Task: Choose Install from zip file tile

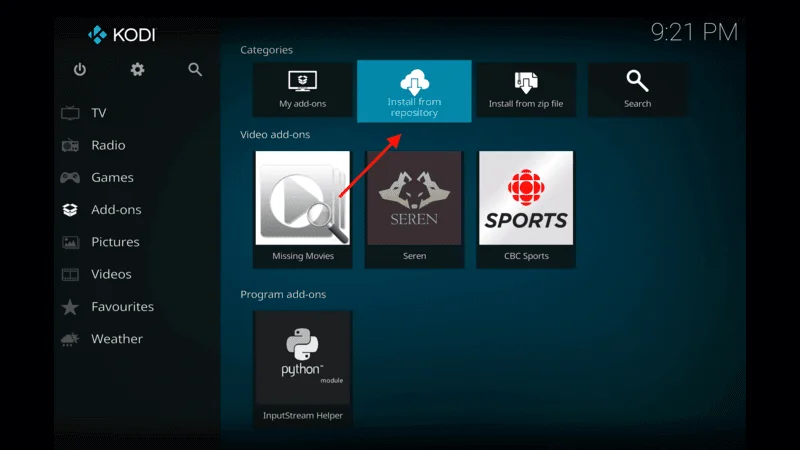Action: click(x=526, y=90)
